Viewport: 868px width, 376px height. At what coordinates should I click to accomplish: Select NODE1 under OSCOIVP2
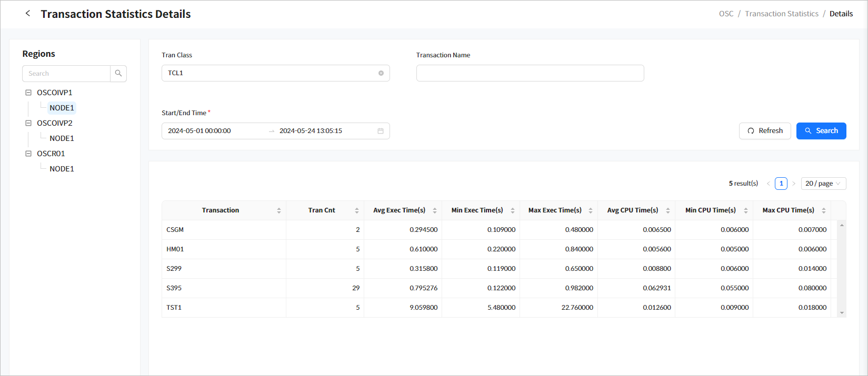[62, 138]
